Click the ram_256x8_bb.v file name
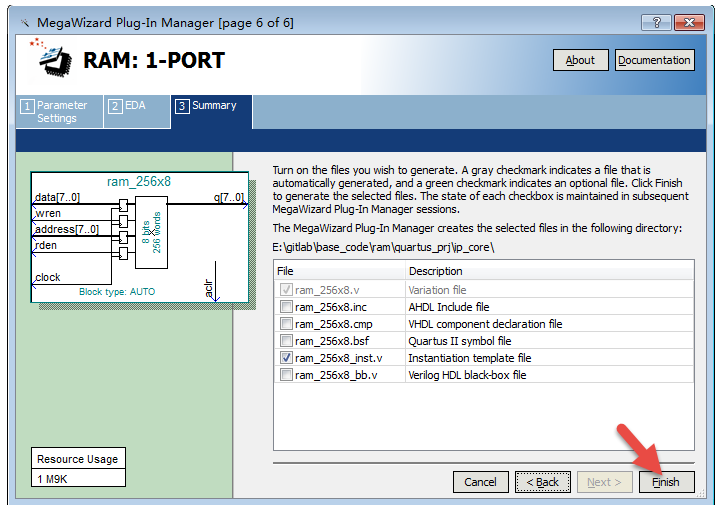 pos(336,375)
